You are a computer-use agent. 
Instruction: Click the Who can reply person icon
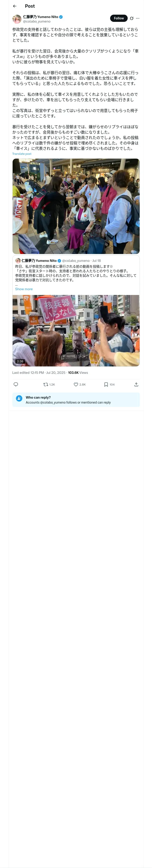[19, 399]
